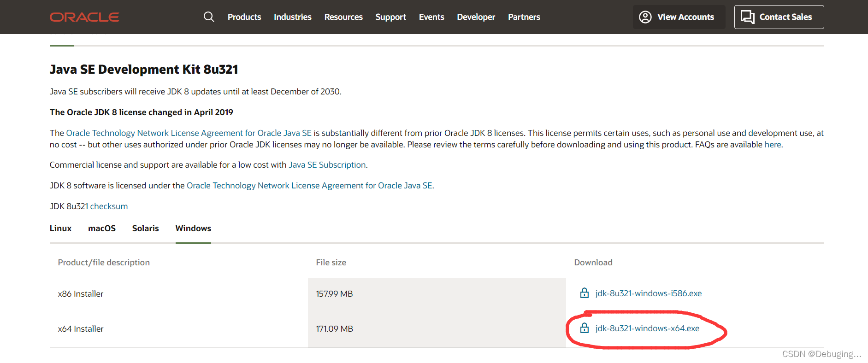Switch to the macOS tab
The width and height of the screenshot is (868, 363).
(x=102, y=228)
